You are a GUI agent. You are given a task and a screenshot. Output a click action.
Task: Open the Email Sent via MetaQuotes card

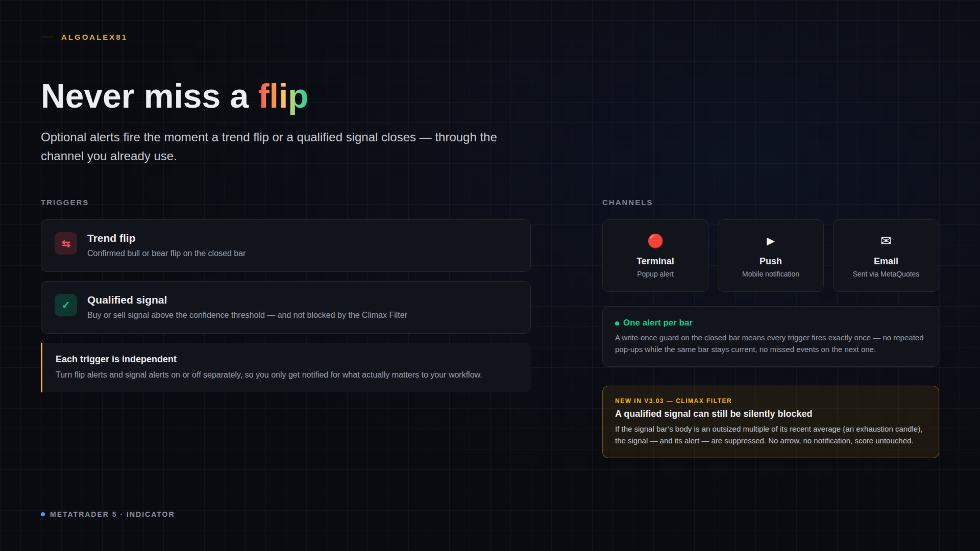pyautogui.click(x=886, y=256)
